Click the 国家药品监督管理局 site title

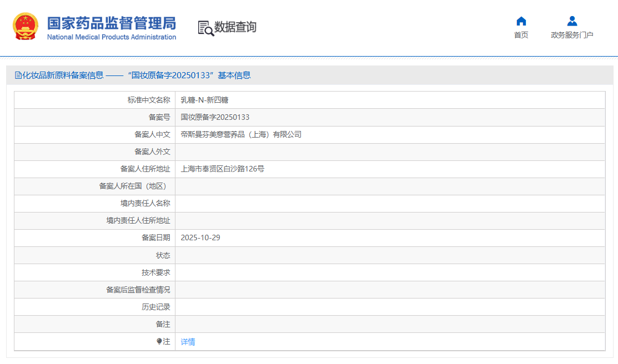coord(111,23)
